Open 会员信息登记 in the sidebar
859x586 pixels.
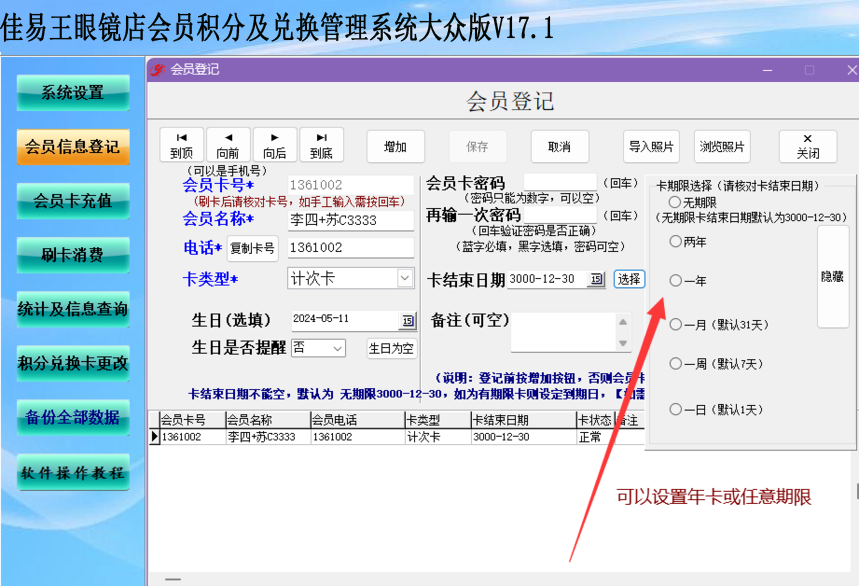(73, 147)
